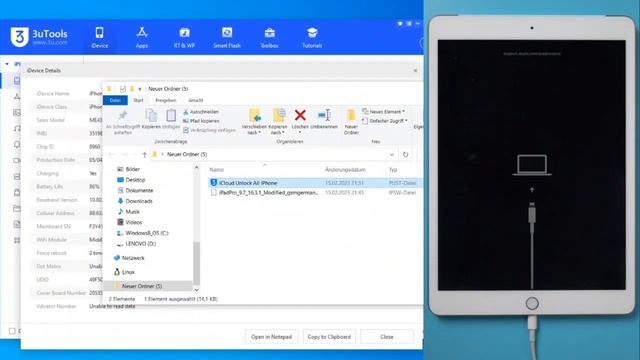Image resolution: width=640 pixels, height=360 pixels.
Task: Click Ausschneiden in the ribbon
Action: point(201,111)
